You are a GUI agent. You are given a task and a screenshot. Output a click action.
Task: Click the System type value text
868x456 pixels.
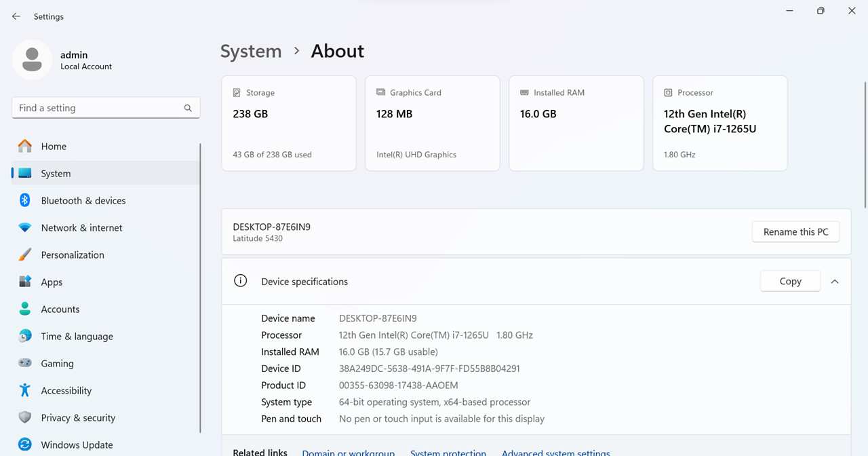(x=435, y=402)
